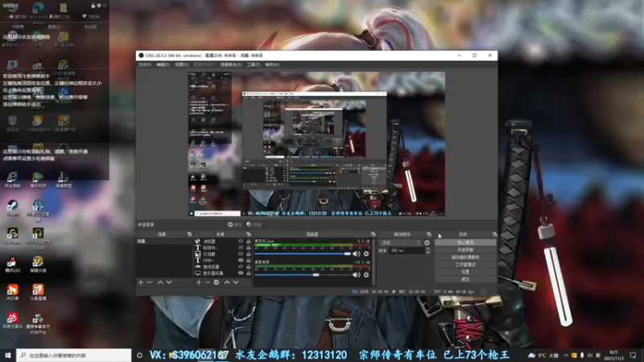Viewport: 644px width, 362px height.
Task: Open source 滤镜 filters button
Action: pos(254,224)
